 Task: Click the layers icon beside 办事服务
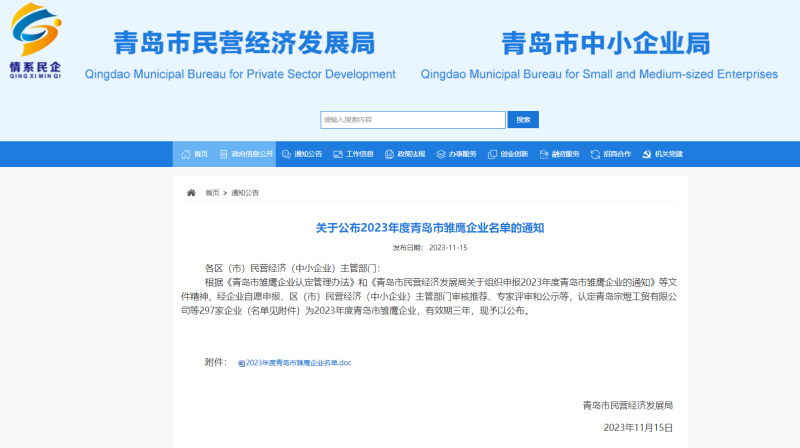tap(441, 154)
